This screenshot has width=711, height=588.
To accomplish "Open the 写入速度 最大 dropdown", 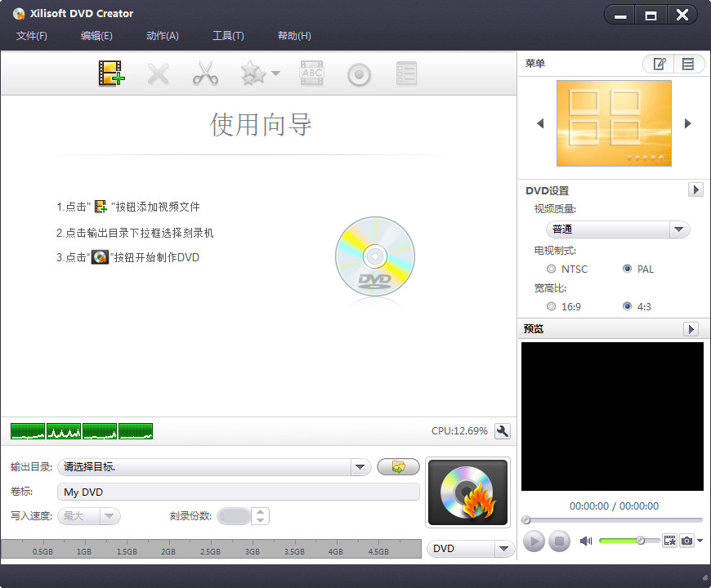I will pos(89,516).
